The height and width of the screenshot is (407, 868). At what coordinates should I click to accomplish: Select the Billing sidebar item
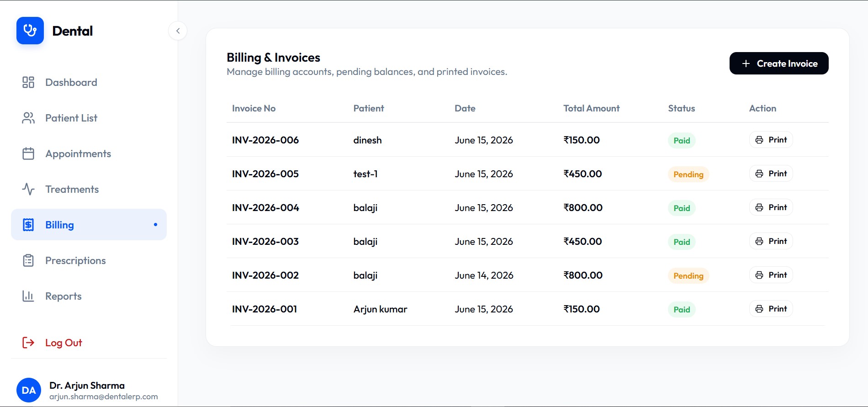click(89, 225)
